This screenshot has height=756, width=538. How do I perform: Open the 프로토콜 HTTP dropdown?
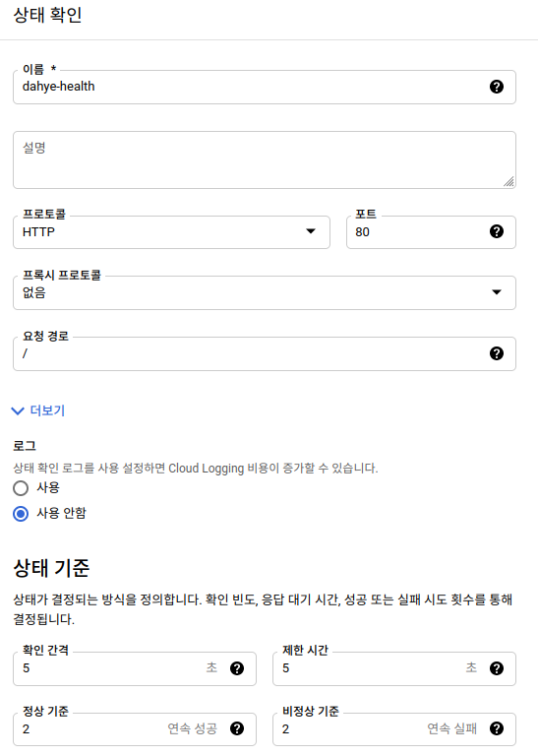click(171, 232)
